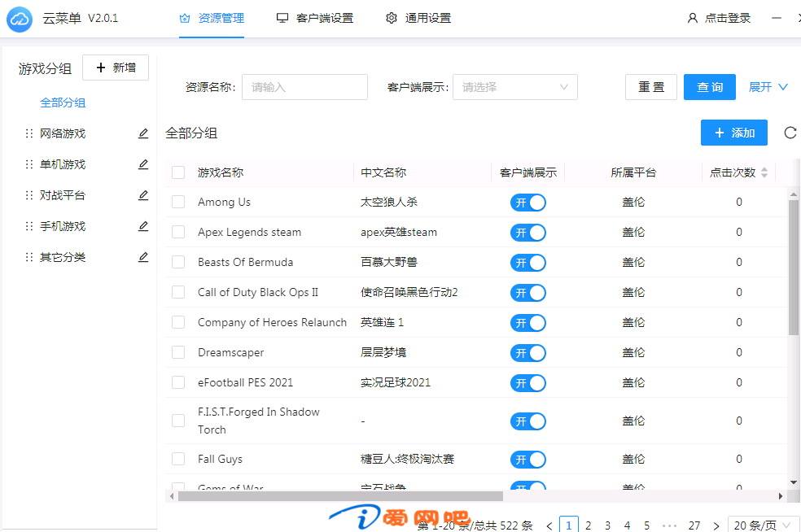Edit the 网络游戏 group with the pencil icon

pyautogui.click(x=143, y=133)
